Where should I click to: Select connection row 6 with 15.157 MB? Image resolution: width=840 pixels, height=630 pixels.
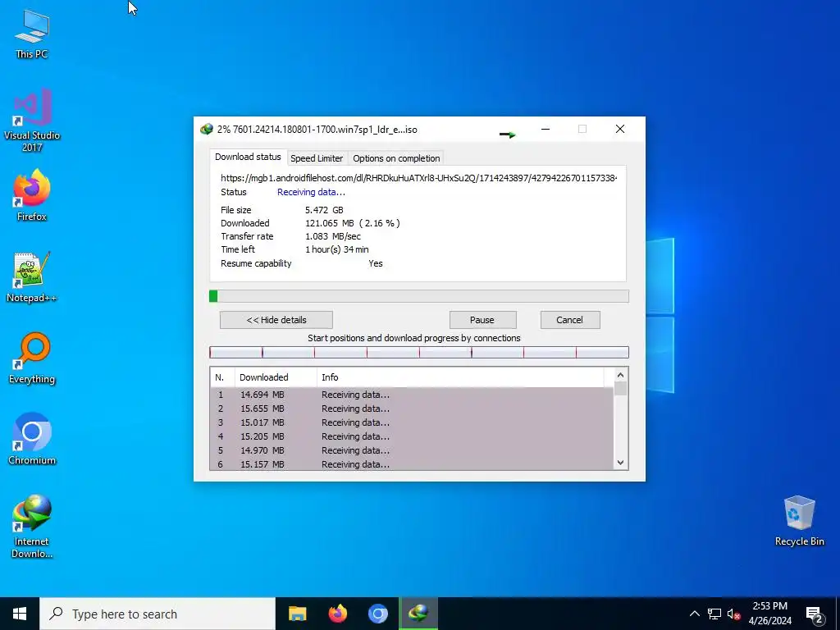point(412,464)
